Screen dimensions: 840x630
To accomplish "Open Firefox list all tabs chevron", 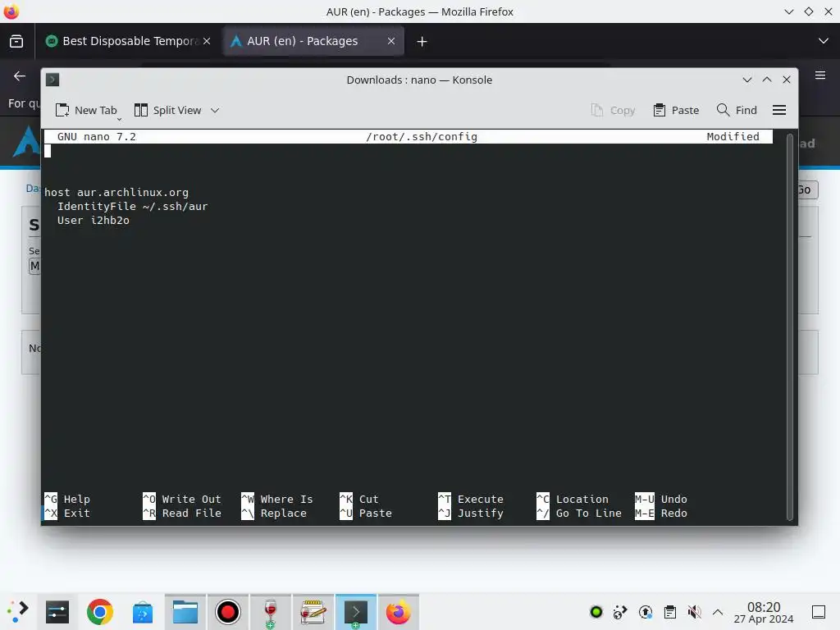I will pos(824,41).
